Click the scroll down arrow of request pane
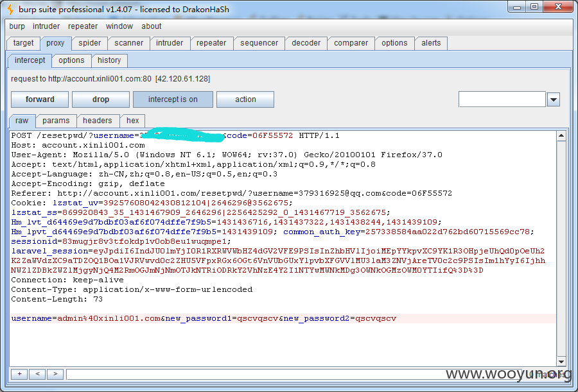The image size is (578, 392). pyautogui.click(x=561, y=361)
